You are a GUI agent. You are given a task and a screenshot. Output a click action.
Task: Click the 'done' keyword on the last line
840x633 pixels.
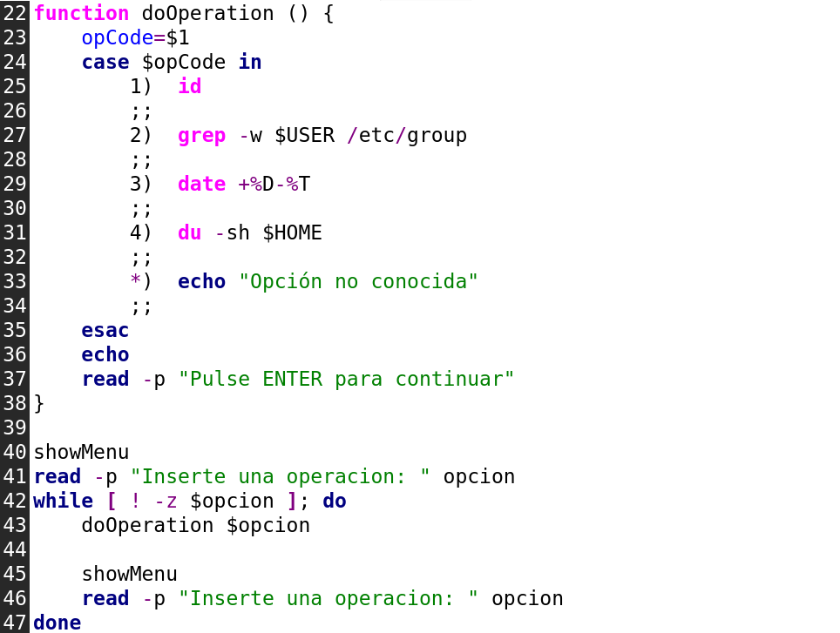(57, 623)
